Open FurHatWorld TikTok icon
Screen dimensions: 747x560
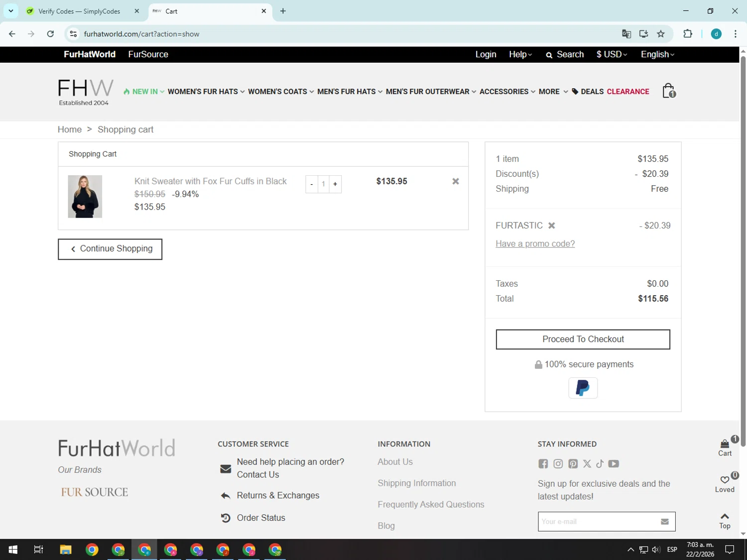600,464
